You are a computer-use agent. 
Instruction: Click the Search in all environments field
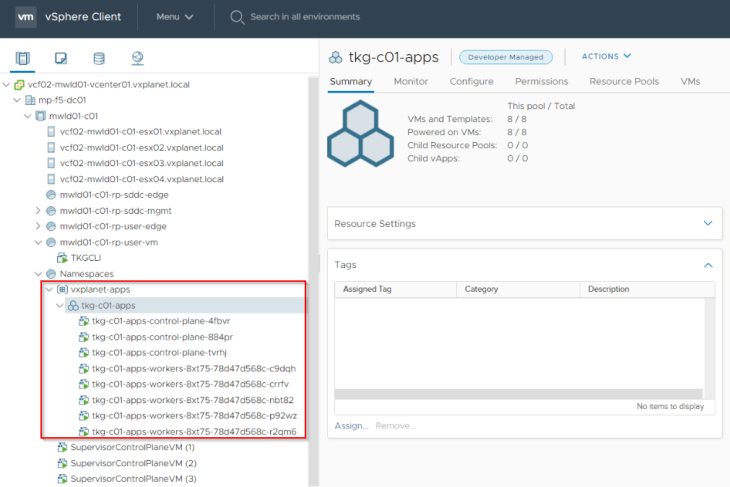305,17
